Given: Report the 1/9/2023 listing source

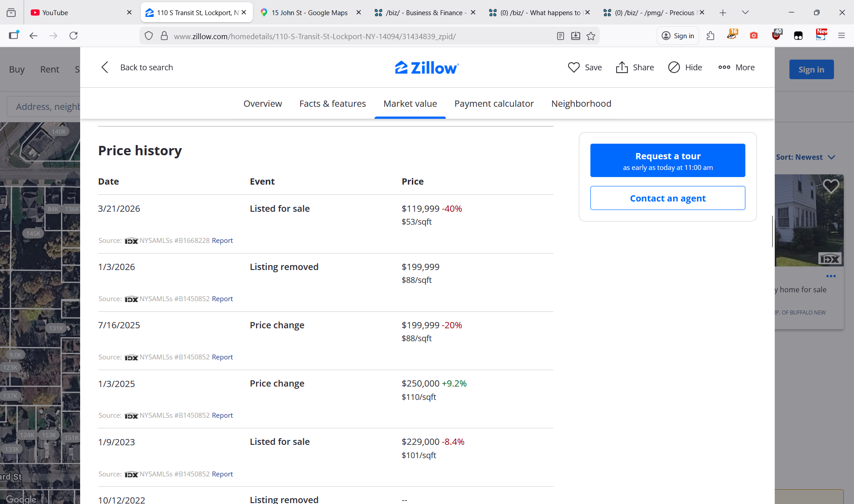Looking at the screenshot, I should click(x=222, y=474).
